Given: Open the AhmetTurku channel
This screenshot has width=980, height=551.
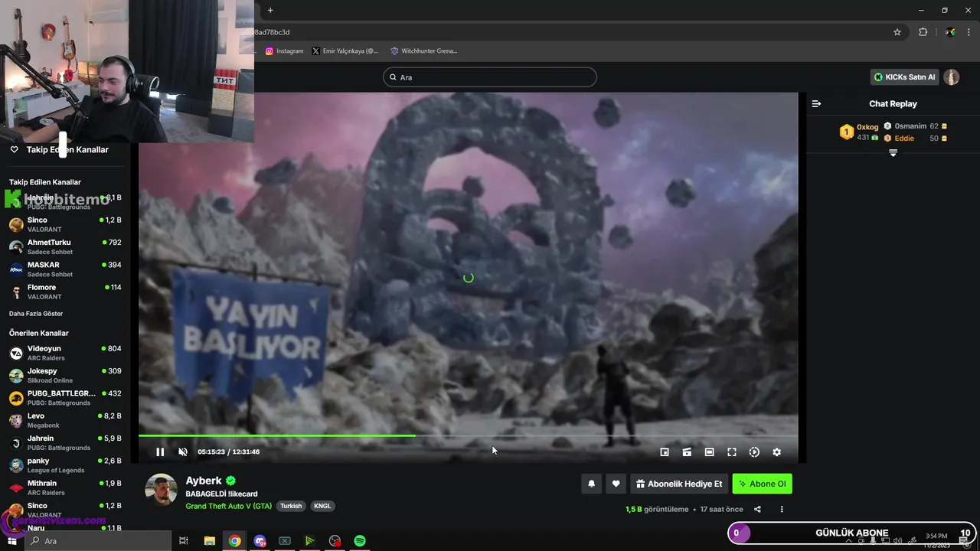Looking at the screenshot, I should point(65,246).
